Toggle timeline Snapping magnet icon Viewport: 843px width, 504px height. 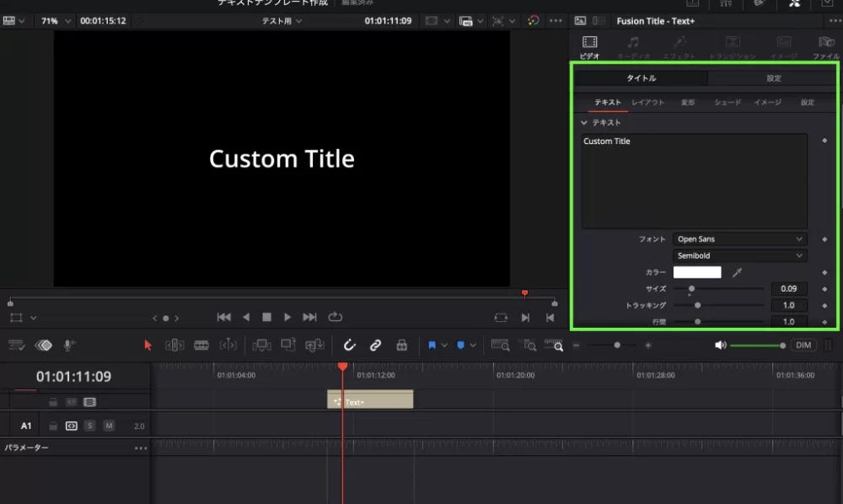(x=349, y=345)
